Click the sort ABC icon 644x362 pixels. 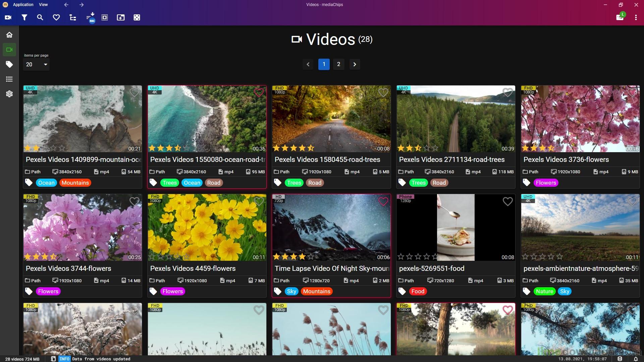tap(90, 17)
